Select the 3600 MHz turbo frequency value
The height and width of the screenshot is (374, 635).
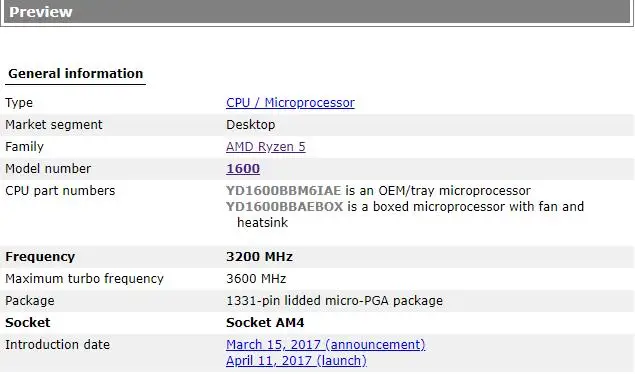pyautogui.click(x=256, y=278)
